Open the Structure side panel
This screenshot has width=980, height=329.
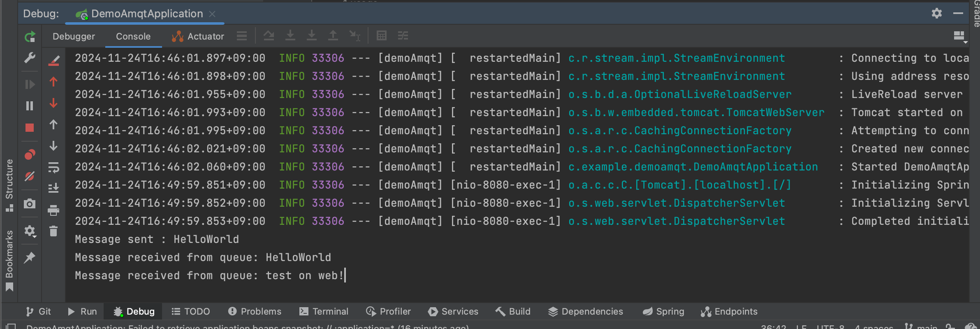pyautogui.click(x=9, y=185)
